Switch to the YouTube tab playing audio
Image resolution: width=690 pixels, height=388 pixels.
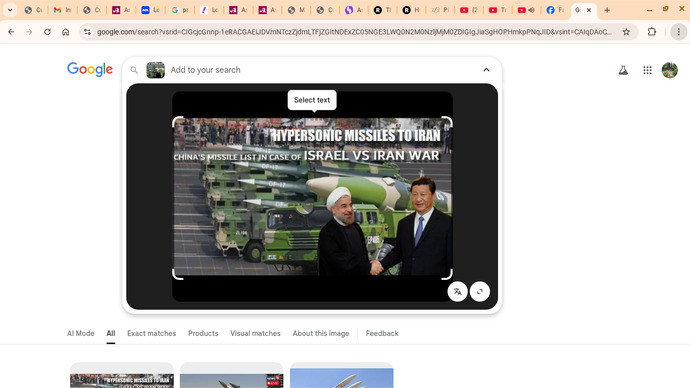[x=526, y=10]
